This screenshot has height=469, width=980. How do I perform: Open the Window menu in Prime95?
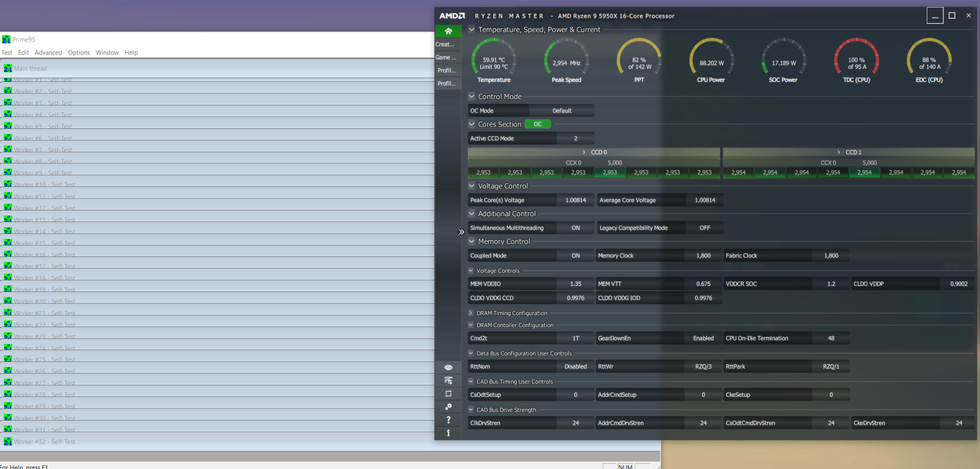pos(107,53)
